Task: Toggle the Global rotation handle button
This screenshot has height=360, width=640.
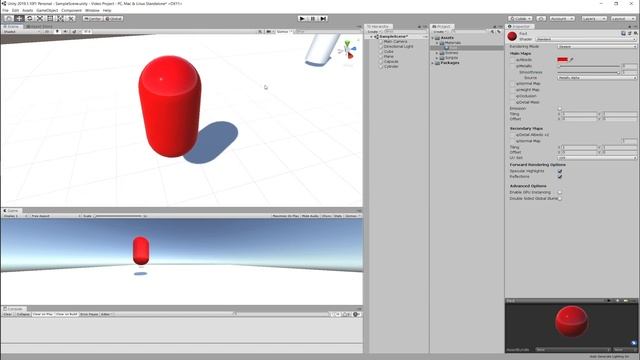Action: 113,19
